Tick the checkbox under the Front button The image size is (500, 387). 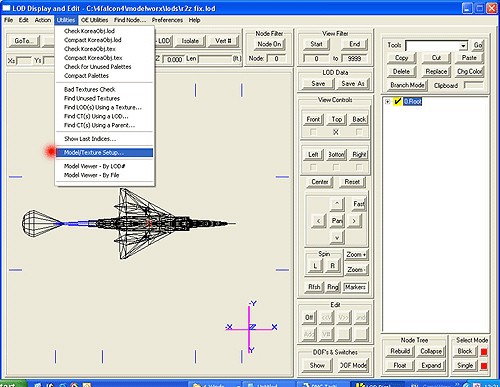point(313,132)
